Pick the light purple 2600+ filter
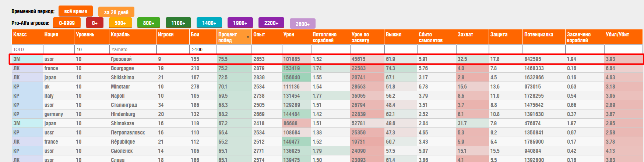Screen dimensions: 644x162 coord(302,24)
